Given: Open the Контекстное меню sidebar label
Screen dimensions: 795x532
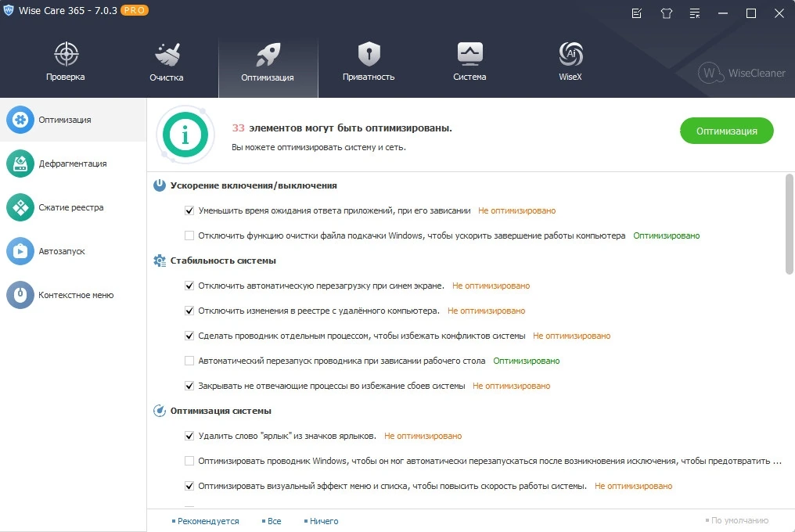Looking at the screenshot, I should point(76,295).
